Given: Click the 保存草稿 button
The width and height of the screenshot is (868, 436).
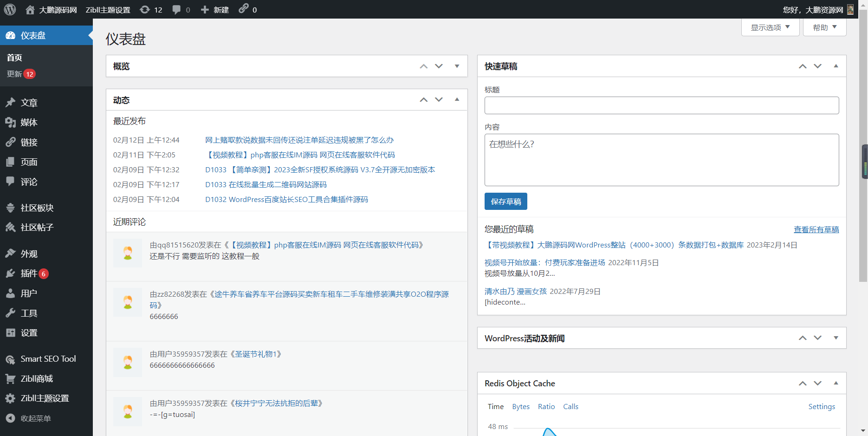Looking at the screenshot, I should 505,201.
